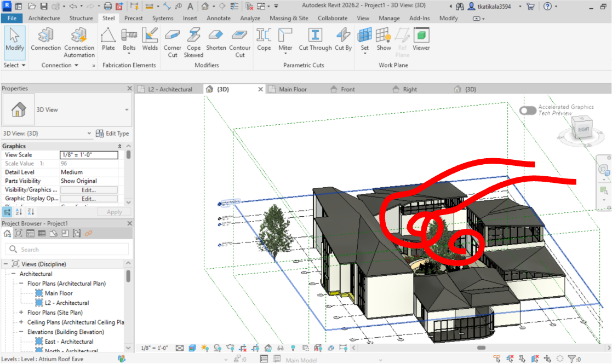Select the Welds tool
This screenshot has height=364, width=612.
[x=150, y=40]
